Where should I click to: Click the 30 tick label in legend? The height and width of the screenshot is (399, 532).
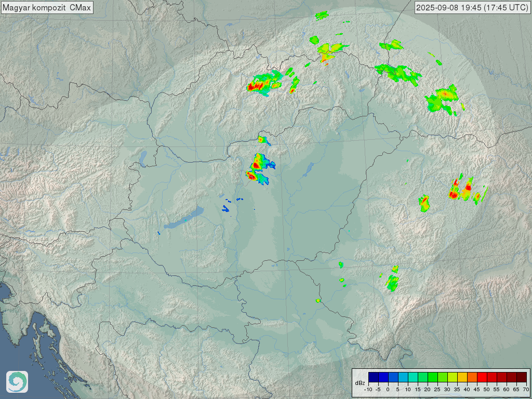tap(447, 390)
